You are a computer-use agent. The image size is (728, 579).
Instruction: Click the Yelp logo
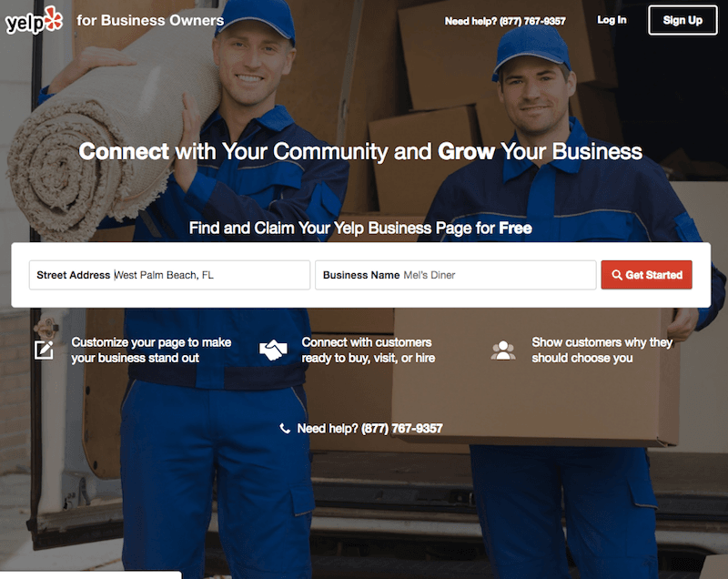click(x=34, y=20)
